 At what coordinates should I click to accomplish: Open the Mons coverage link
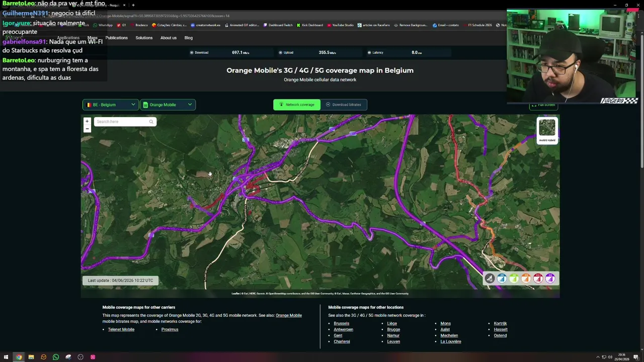[x=445, y=323]
